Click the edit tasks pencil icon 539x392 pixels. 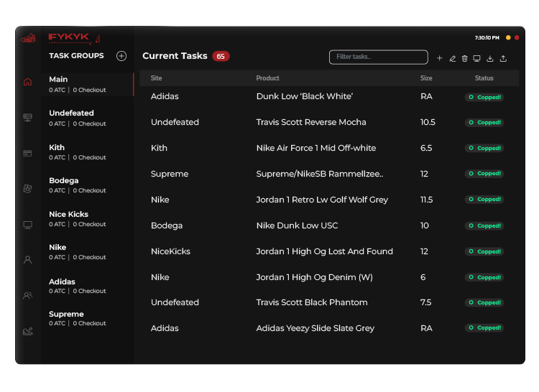452,58
